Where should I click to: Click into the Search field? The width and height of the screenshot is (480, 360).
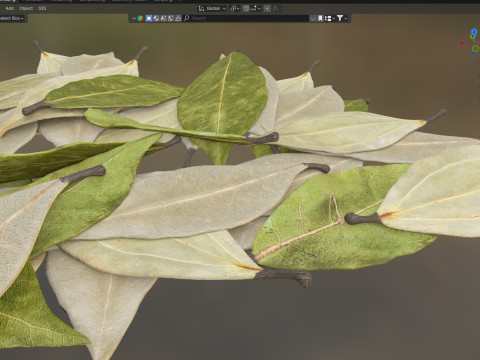pos(246,18)
